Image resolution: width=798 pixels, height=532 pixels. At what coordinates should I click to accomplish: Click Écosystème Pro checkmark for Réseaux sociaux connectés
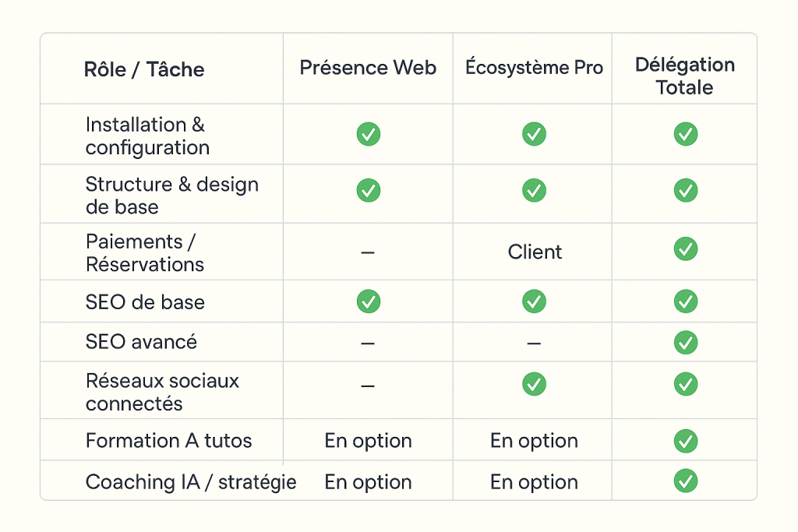[x=534, y=384]
